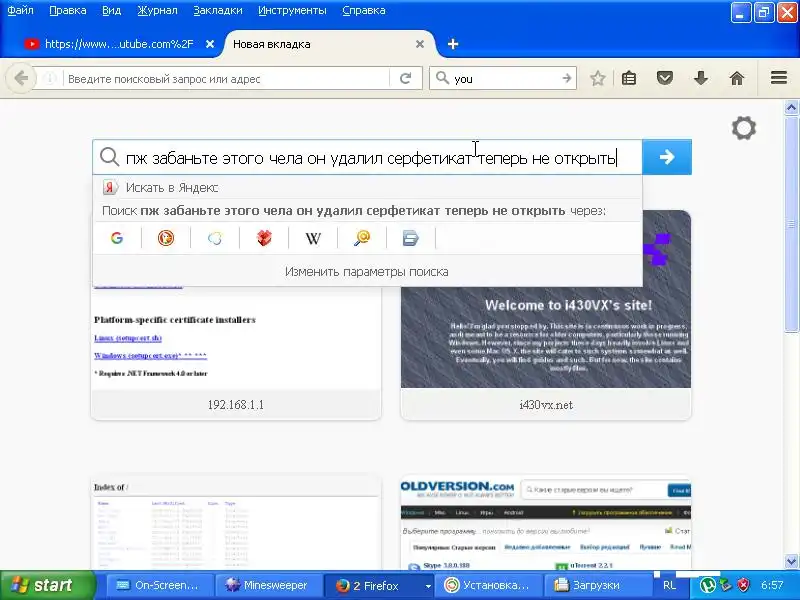
Task: Open the Вид menu
Action: tap(112, 10)
